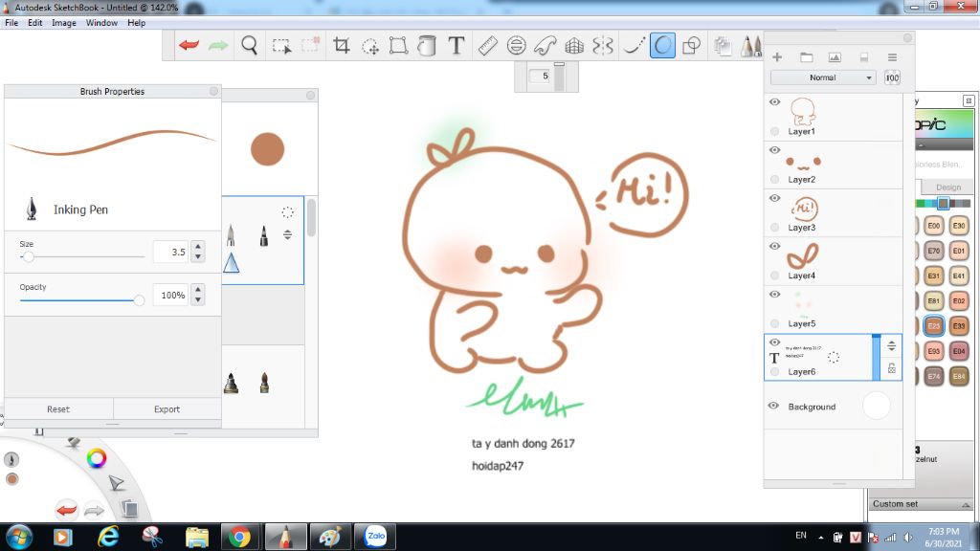Image resolution: width=980 pixels, height=551 pixels.
Task: Select the Ellipse guide tool
Action: tap(516, 46)
